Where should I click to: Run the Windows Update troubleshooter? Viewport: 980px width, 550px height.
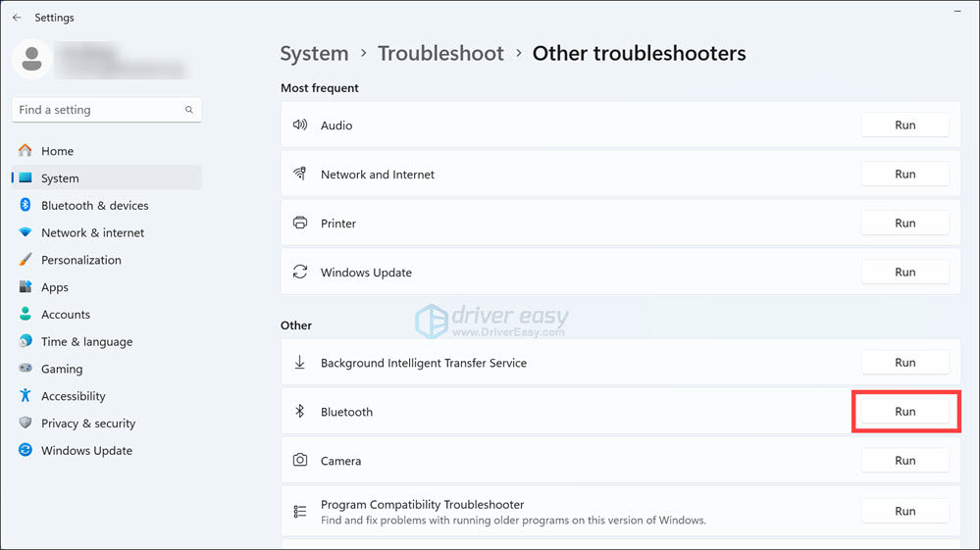click(x=904, y=273)
